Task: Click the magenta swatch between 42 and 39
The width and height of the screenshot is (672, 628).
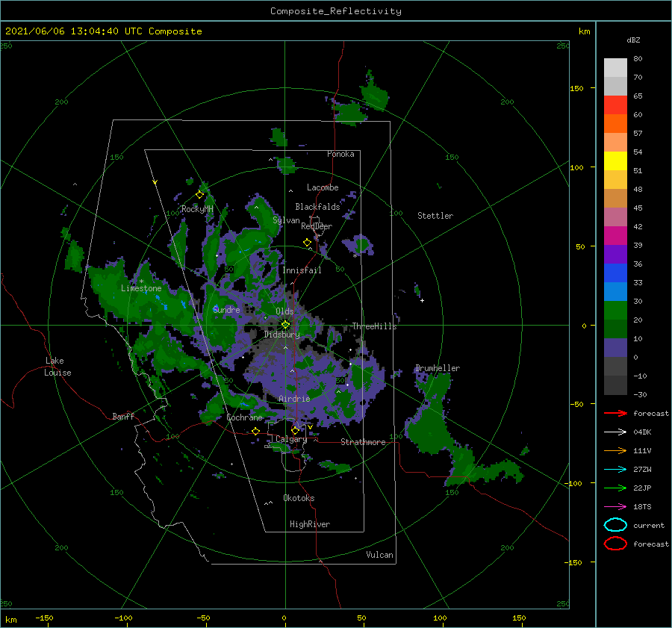Action: 615,236
